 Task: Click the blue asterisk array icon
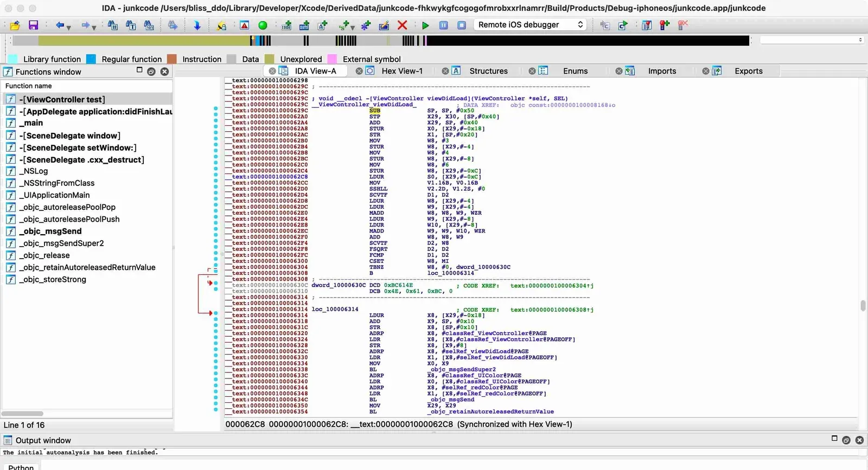[366, 25]
